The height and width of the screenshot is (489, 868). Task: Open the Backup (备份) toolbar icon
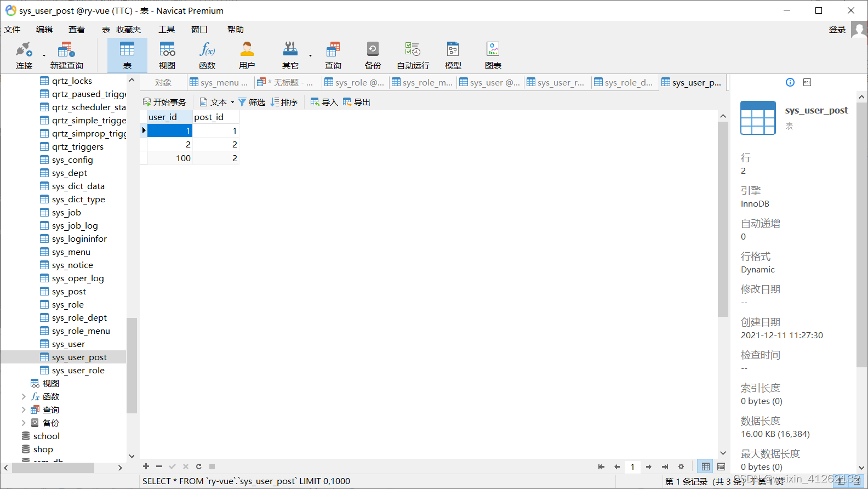[x=373, y=55]
